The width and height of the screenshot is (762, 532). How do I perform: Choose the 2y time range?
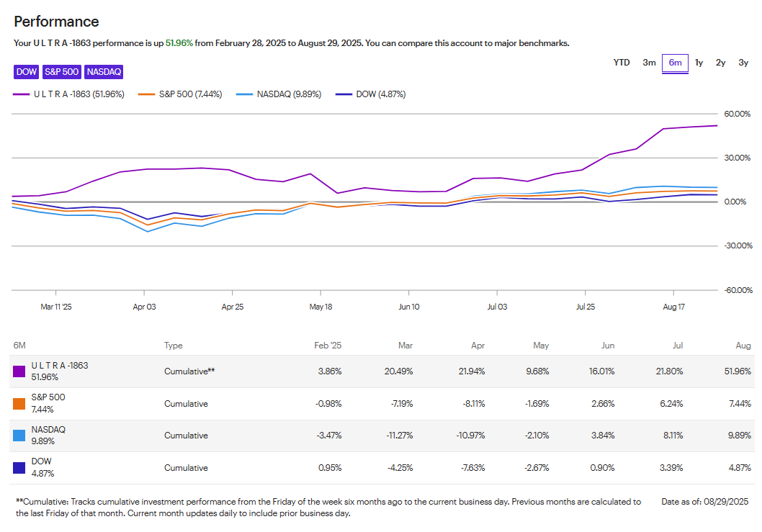coord(720,63)
